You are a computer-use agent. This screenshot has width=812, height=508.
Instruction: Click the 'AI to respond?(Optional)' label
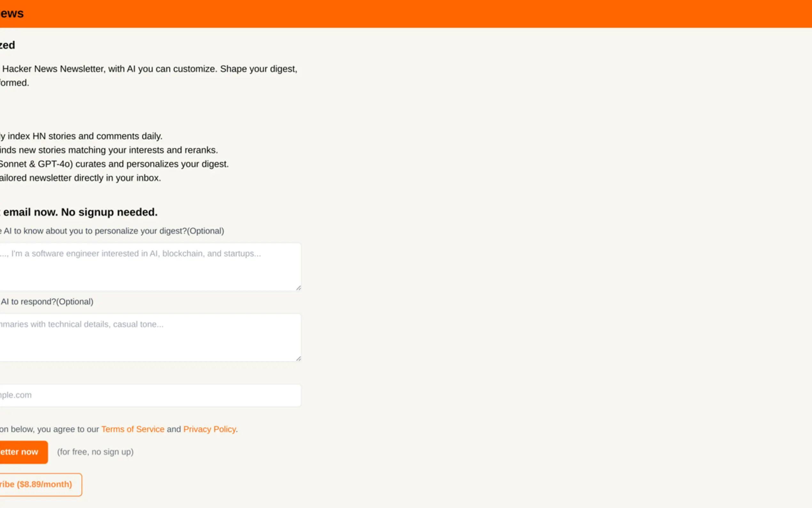(x=47, y=302)
